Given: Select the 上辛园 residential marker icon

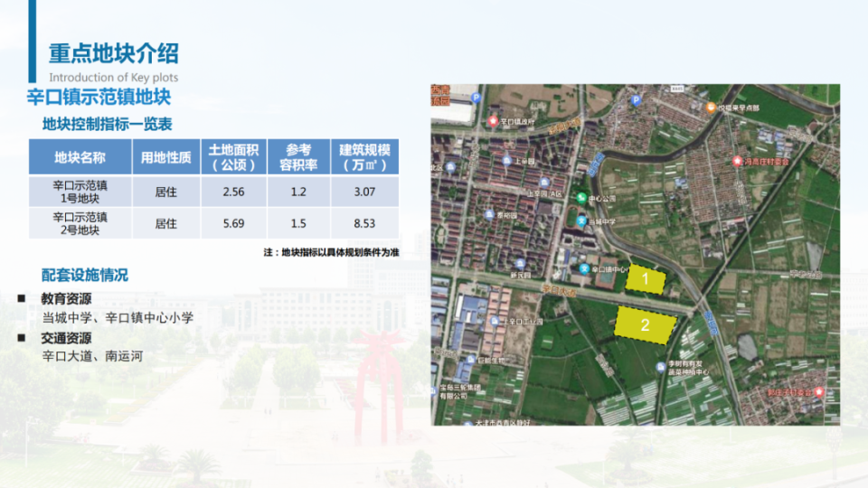Looking at the screenshot, I should [x=506, y=161].
